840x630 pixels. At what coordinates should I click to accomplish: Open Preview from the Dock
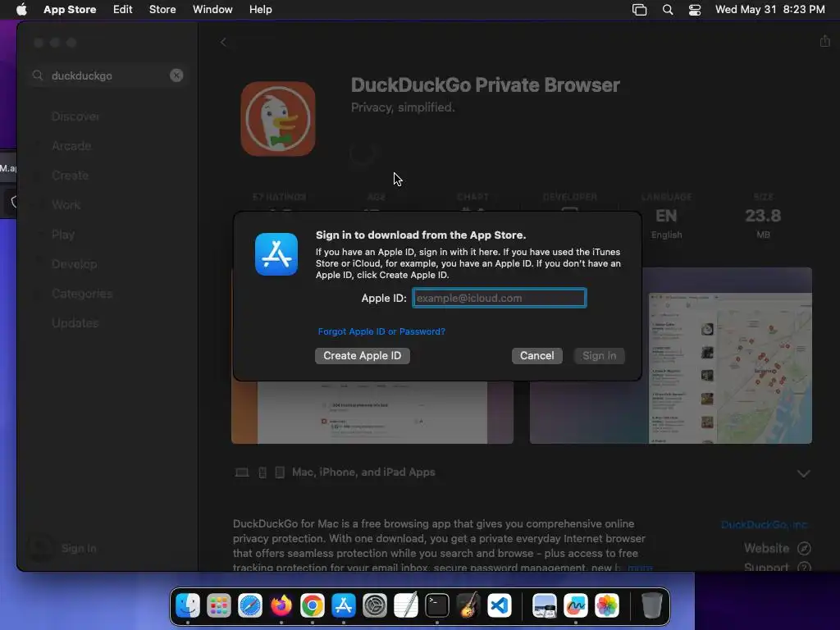[545, 606]
